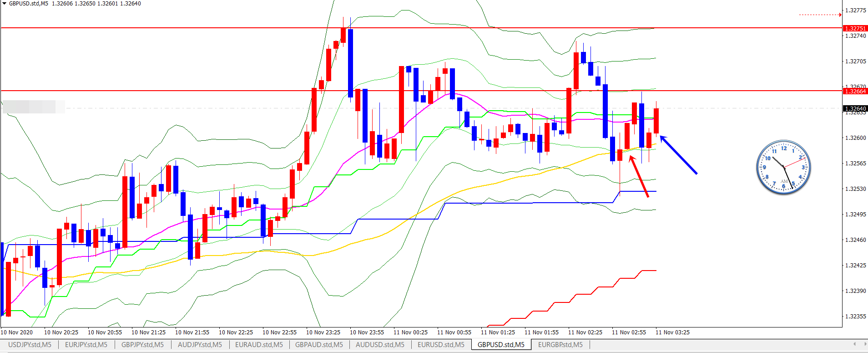Image resolution: width=868 pixels, height=353 pixels.
Task: Click the analog clock widget
Action: 783,167
